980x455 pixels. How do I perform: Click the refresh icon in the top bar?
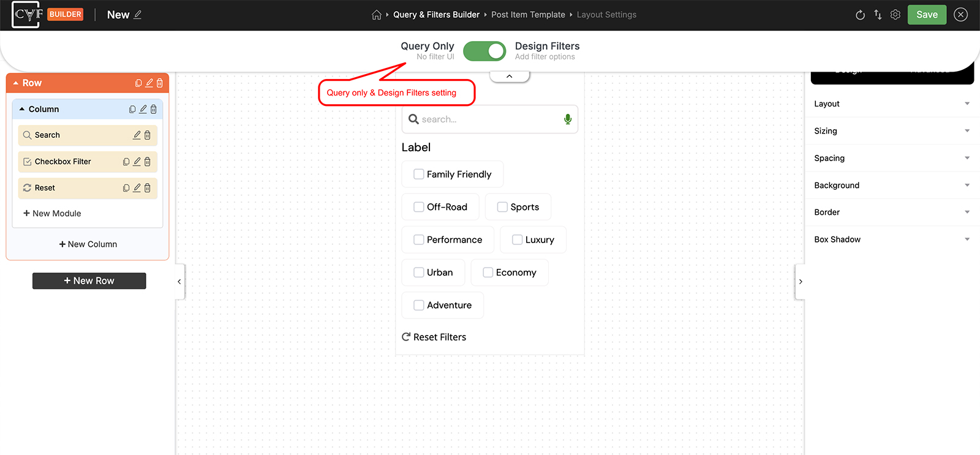pyautogui.click(x=860, y=15)
